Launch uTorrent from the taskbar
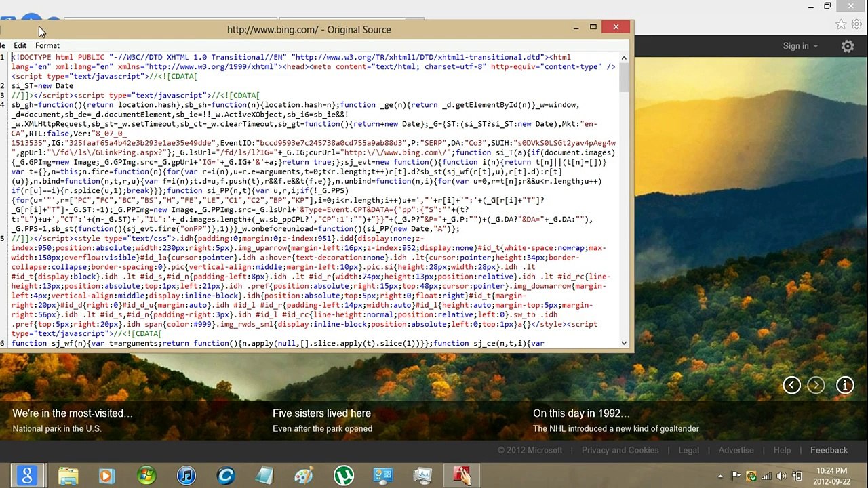The width and height of the screenshot is (868, 488). pos(343,476)
